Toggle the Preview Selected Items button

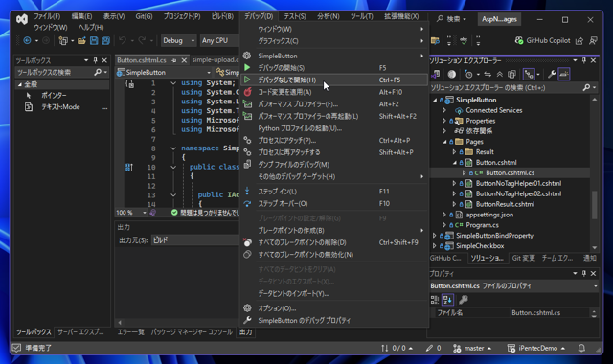pos(564,74)
